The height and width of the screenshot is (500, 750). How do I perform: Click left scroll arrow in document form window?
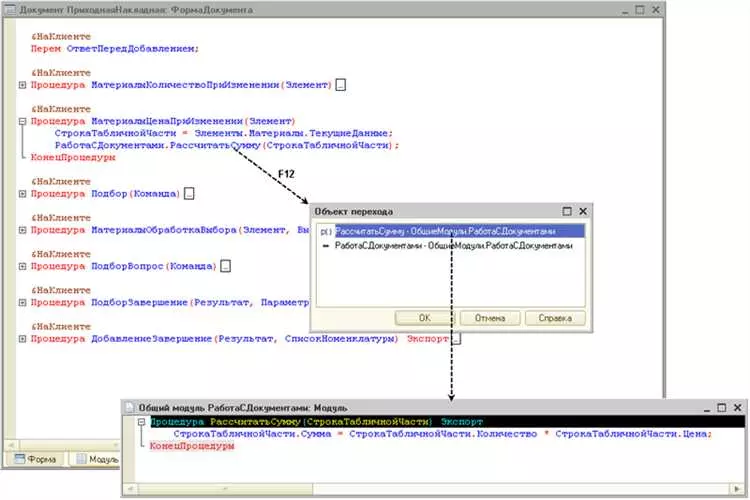click(x=11, y=445)
